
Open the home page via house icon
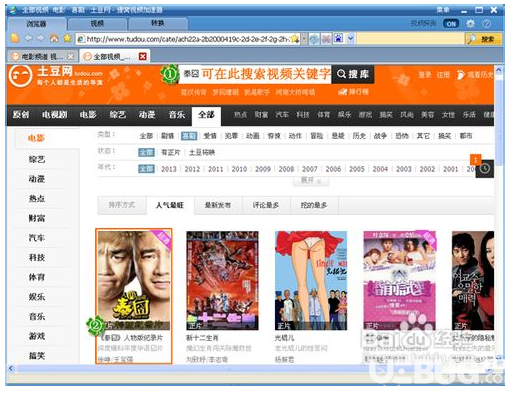tap(54, 39)
